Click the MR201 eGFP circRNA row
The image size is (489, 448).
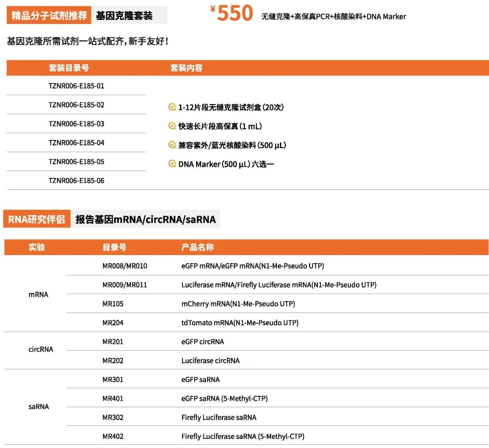click(x=277, y=342)
